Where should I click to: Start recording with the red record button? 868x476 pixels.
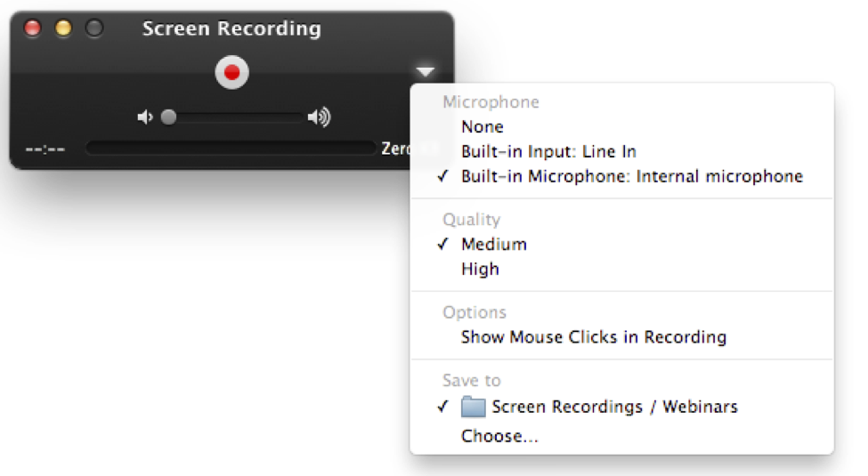click(231, 72)
